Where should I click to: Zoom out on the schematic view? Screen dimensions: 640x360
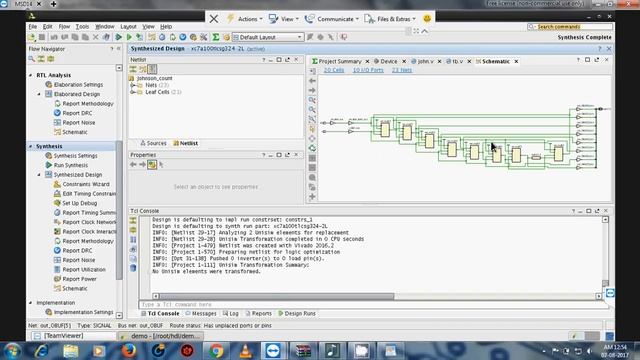[x=312, y=109]
